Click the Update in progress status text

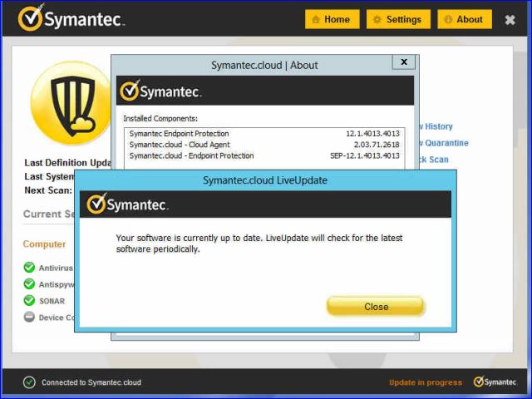point(426,382)
